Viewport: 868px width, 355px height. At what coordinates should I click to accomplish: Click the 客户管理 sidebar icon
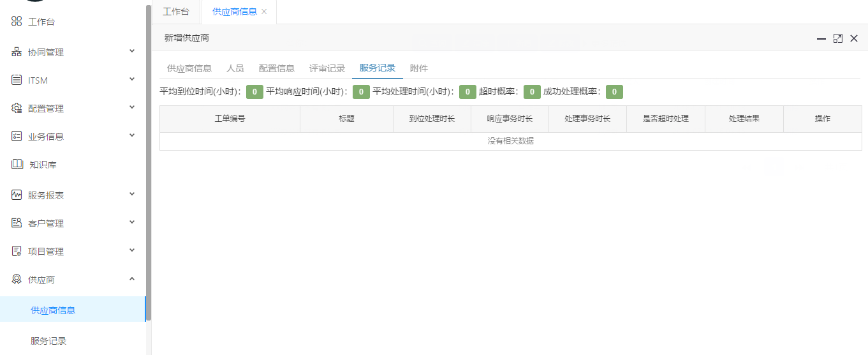(x=17, y=223)
